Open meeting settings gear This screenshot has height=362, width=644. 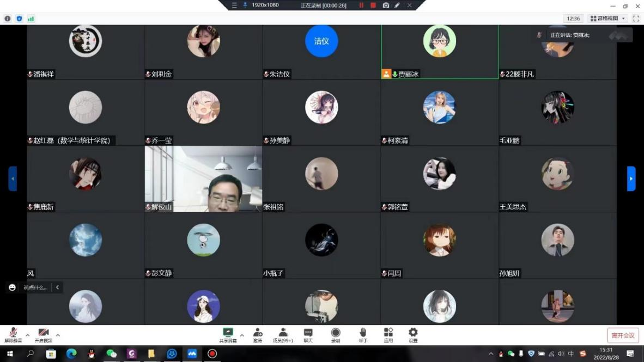click(413, 335)
